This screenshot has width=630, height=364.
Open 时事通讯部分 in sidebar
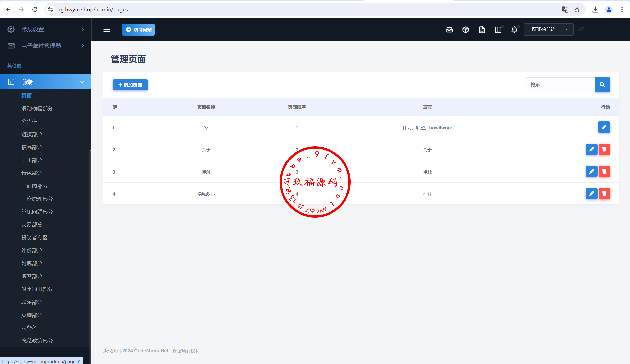pyautogui.click(x=37, y=289)
